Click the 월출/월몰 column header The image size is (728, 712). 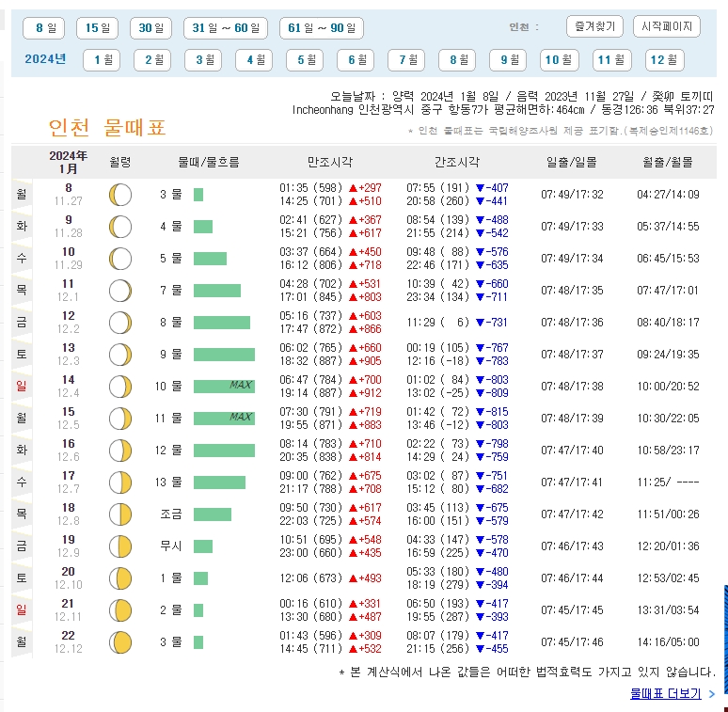(x=668, y=162)
